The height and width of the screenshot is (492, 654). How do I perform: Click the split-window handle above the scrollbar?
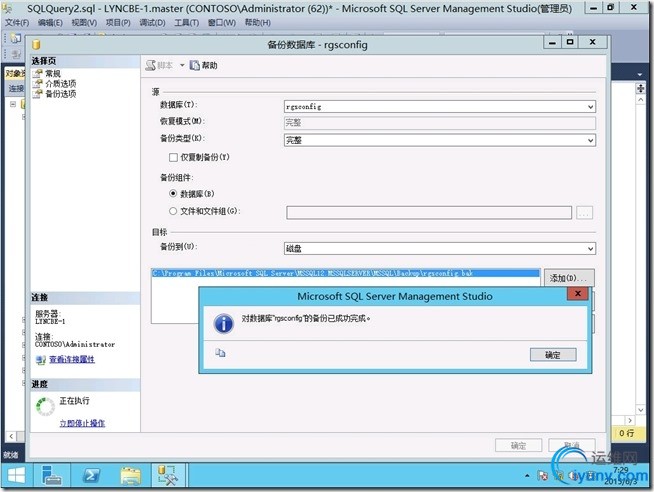coord(640,88)
